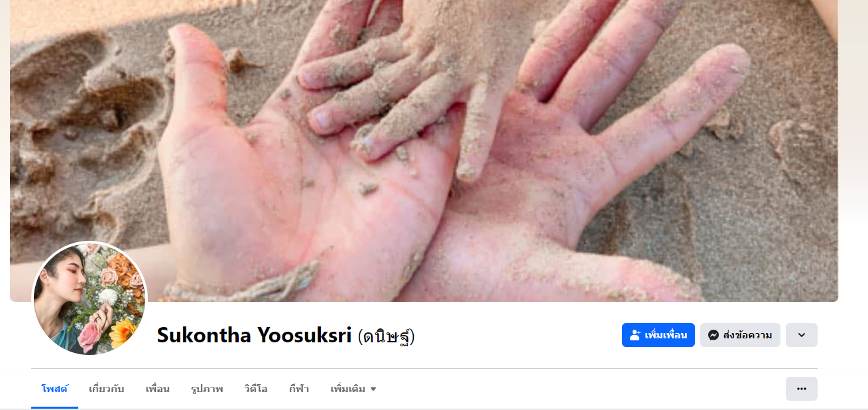
Task: Click the เพิ่มเพื่อน add friend button
Action: [658, 335]
